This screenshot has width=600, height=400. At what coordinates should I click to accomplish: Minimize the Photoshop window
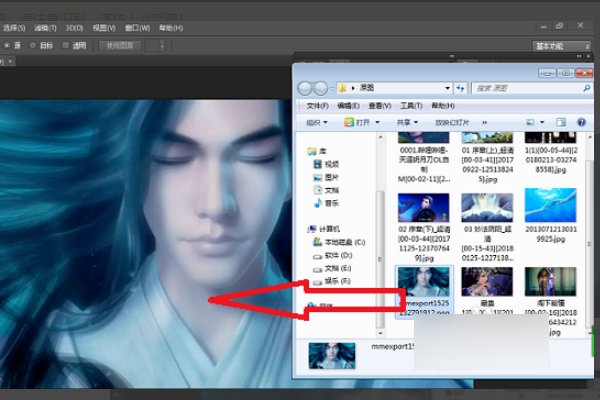[x=543, y=26]
